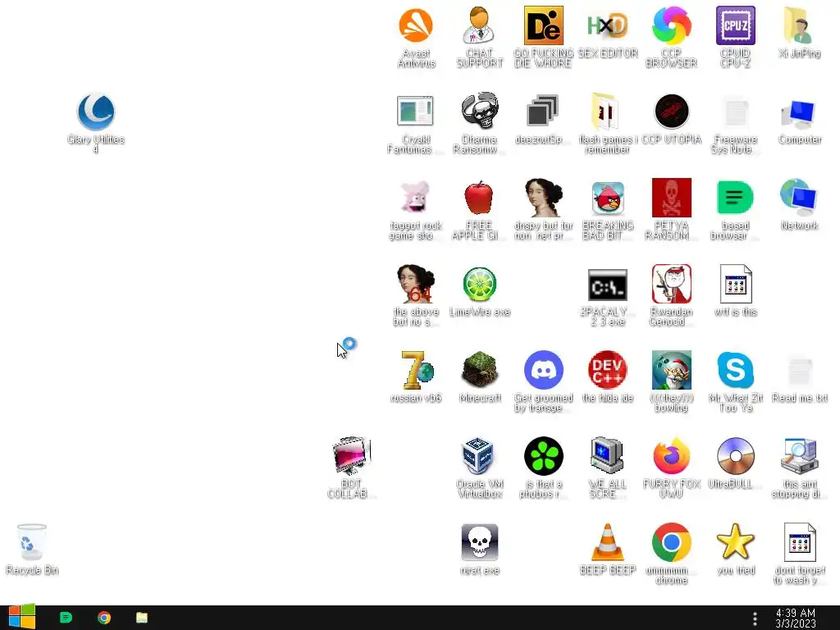Select the Freeware Sys Note file
This screenshot has height=630, width=840.
click(736, 112)
